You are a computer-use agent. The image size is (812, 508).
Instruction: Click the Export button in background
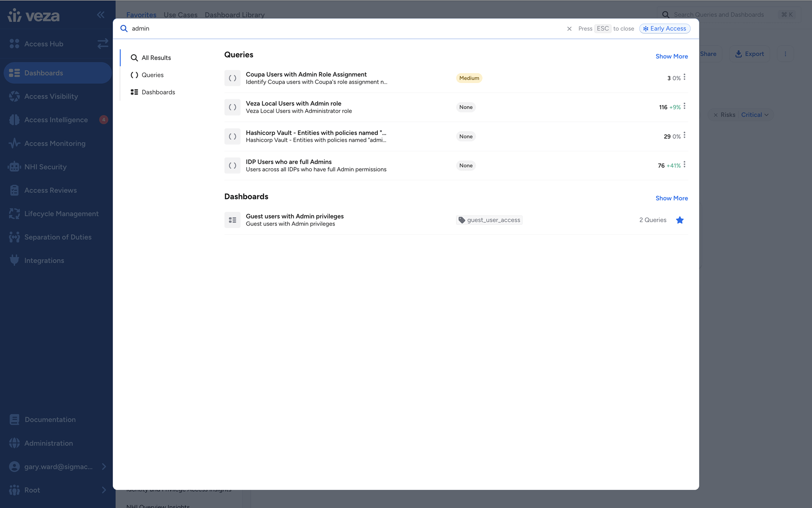[749, 54]
